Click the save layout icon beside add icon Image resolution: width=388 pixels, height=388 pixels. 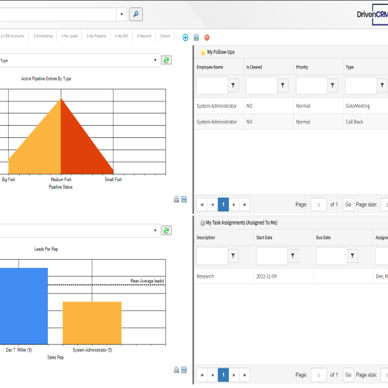[196, 38]
